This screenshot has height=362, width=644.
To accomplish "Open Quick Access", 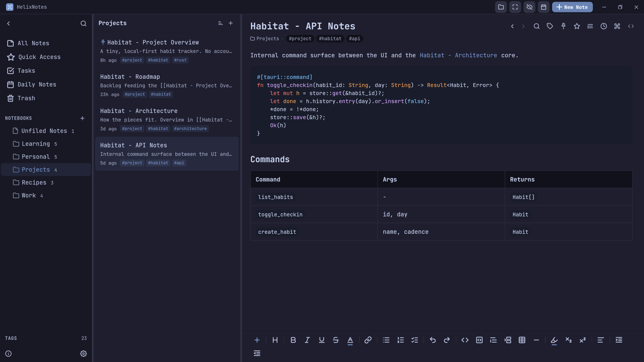I will 46,57.
